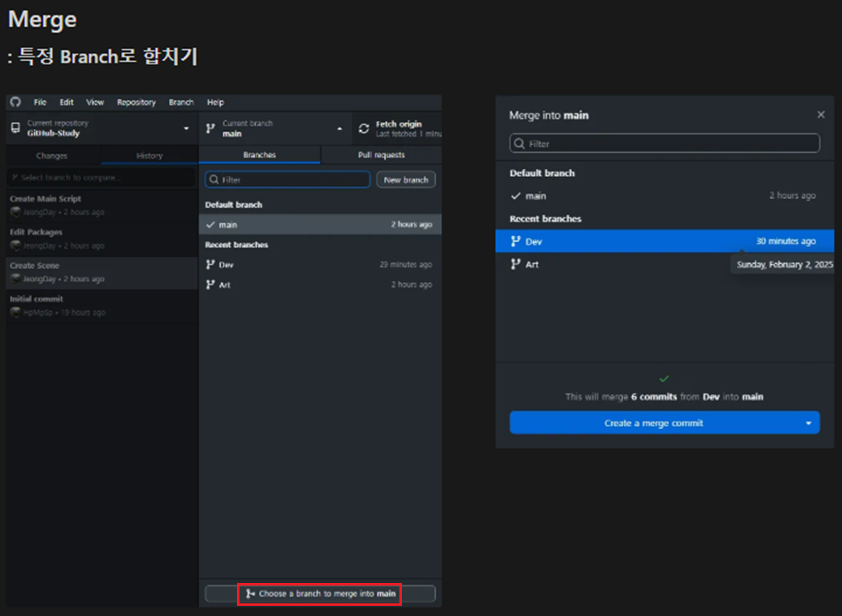842x616 pixels.
Task: Select main branch in Branches list
Action: (x=320, y=224)
